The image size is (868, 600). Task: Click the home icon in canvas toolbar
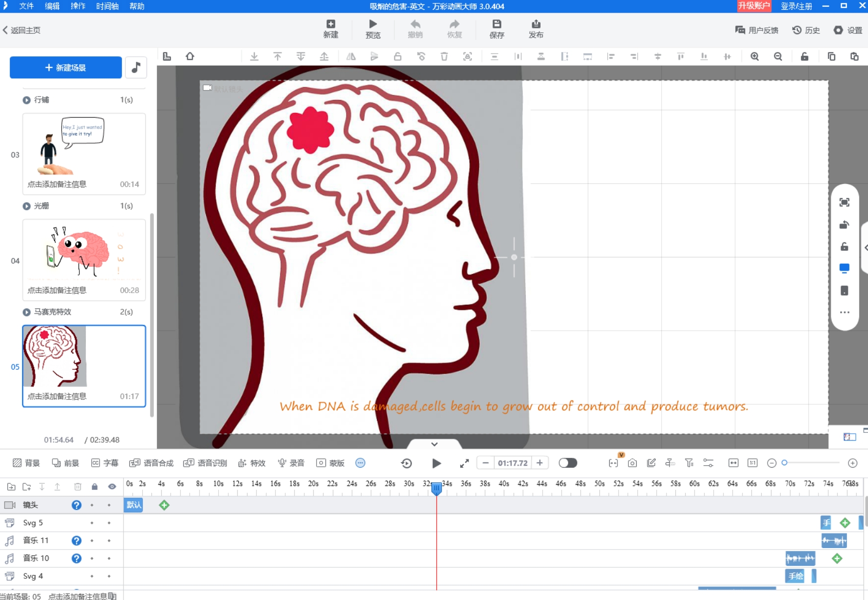[190, 56]
